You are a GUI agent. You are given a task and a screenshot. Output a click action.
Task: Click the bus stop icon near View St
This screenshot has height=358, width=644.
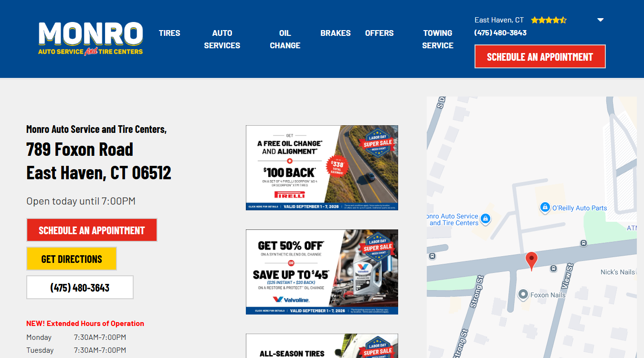point(553,268)
